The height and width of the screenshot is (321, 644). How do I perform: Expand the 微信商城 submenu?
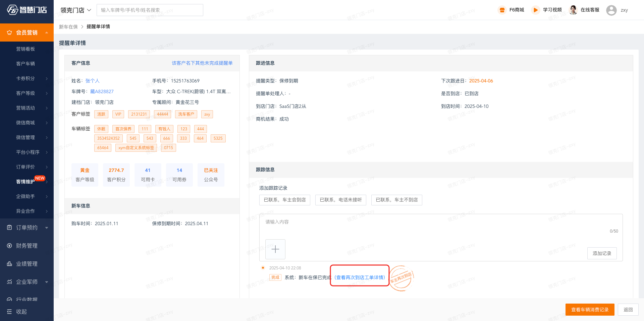click(x=47, y=123)
